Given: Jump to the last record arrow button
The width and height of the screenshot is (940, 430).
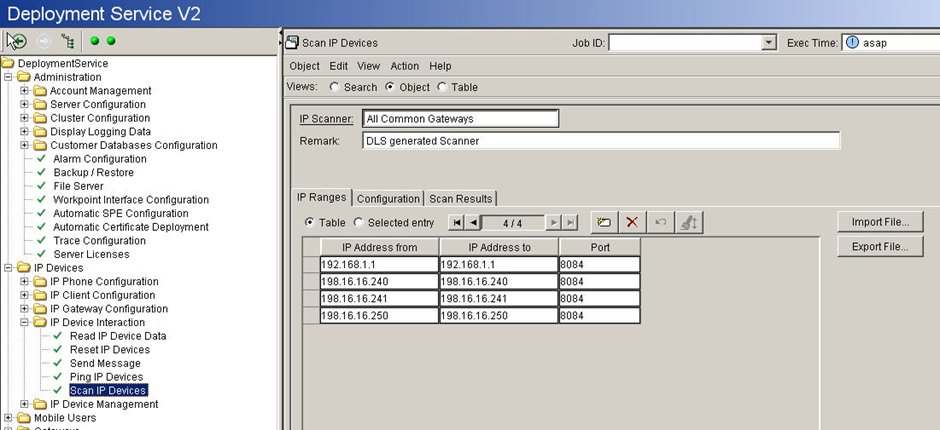Looking at the screenshot, I should pyautogui.click(x=570, y=223).
